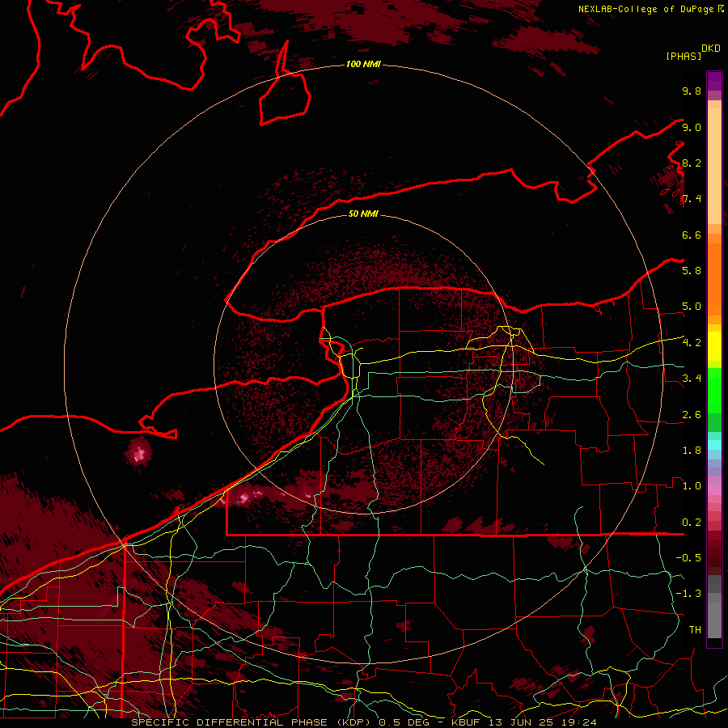Click the pink echo cluster along the lakeshore highway

click(243, 498)
